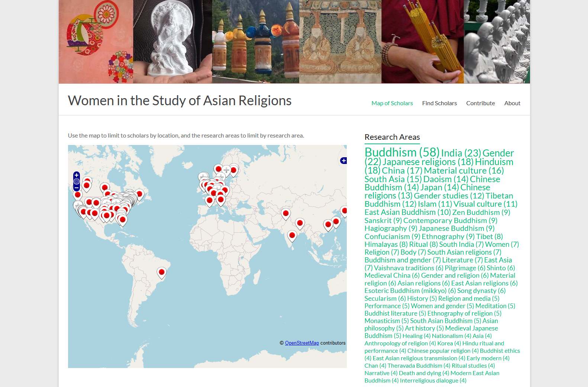
Task: Open Map of Scholars page
Action: click(x=392, y=103)
